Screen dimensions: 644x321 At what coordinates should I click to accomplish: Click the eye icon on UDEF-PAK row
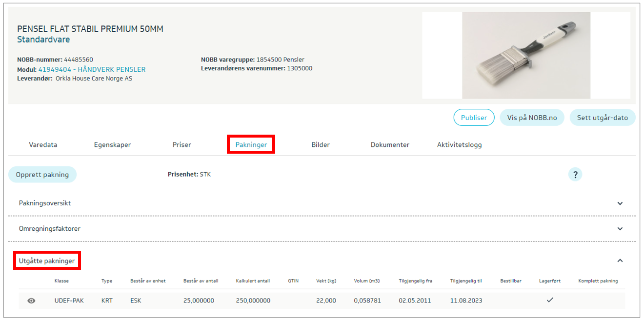tap(31, 301)
